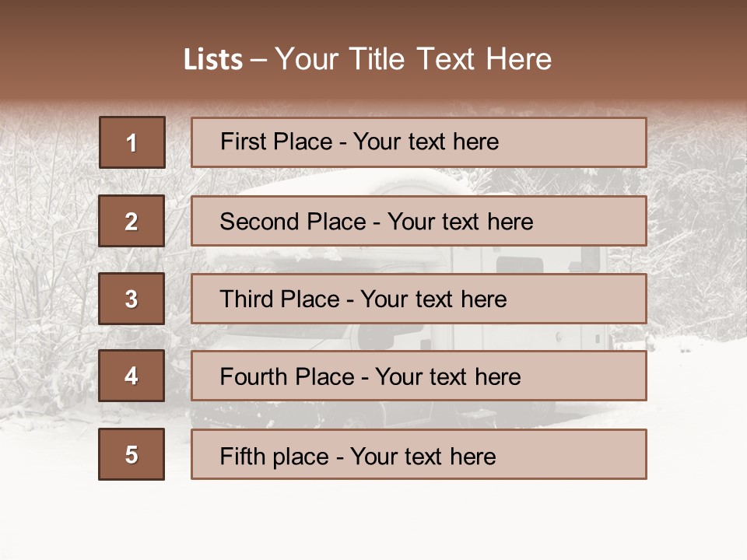Screen dimensions: 747x560
Task: Click the slide title text
Action: (367, 59)
